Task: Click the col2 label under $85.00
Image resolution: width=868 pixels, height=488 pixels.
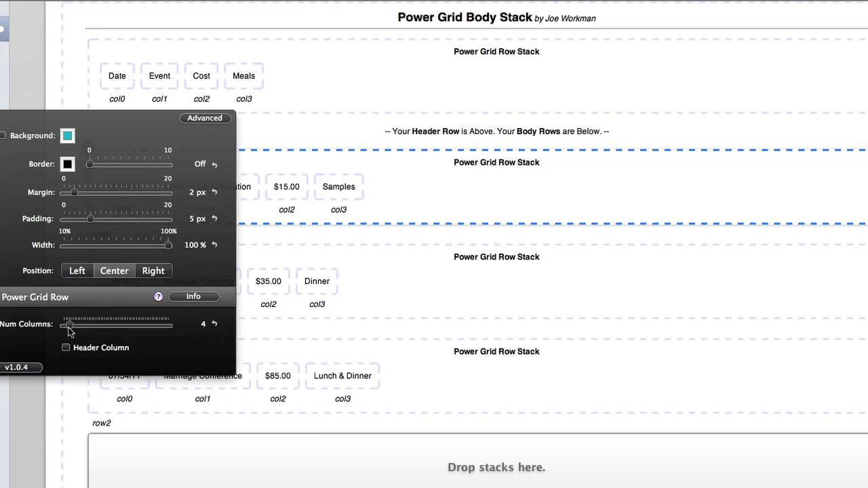Action: point(278,399)
